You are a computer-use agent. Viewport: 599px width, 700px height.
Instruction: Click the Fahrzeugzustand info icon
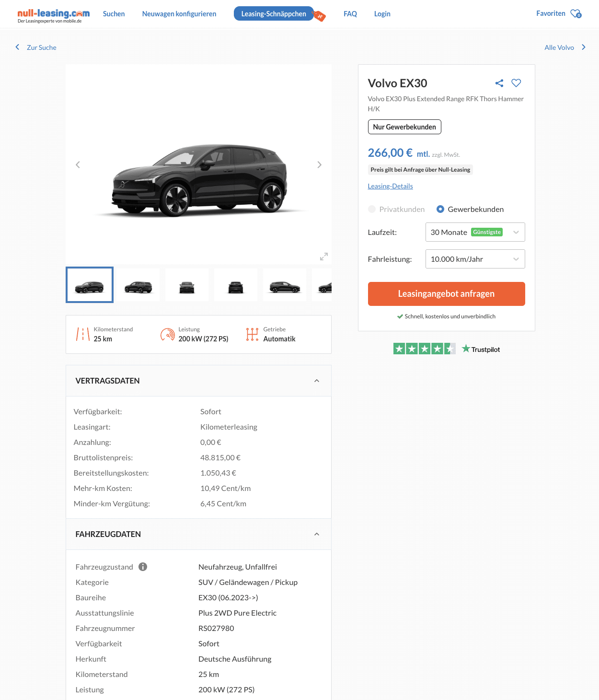pyautogui.click(x=143, y=567)
